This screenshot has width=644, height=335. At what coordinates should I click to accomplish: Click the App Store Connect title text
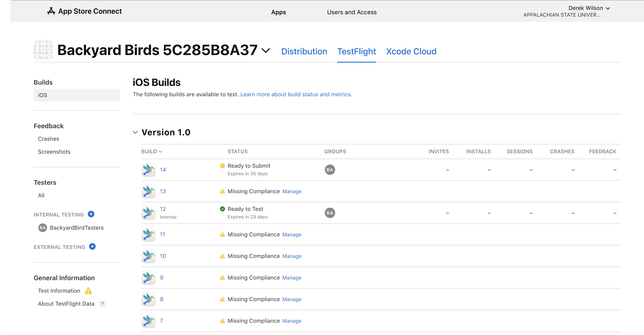(90, 11)
